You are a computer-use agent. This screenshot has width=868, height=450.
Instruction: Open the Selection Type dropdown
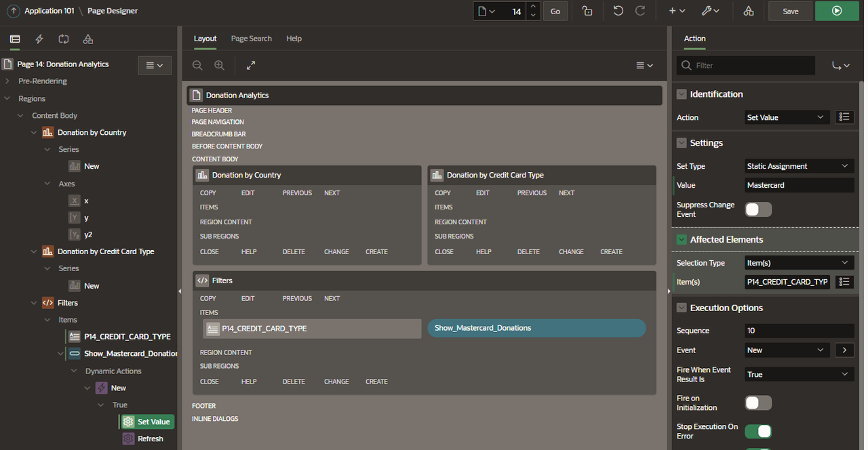pyautogui.click(x=800, y=263)
